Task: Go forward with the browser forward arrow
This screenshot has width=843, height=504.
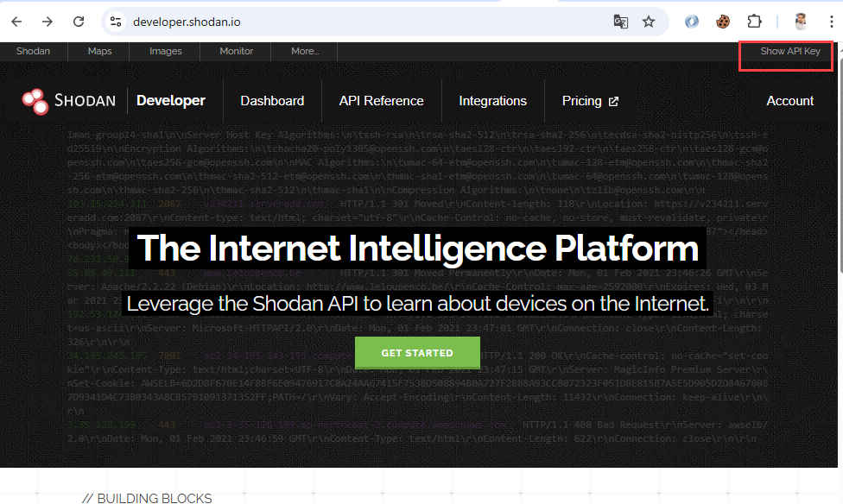Action: (x=48, y=22)
